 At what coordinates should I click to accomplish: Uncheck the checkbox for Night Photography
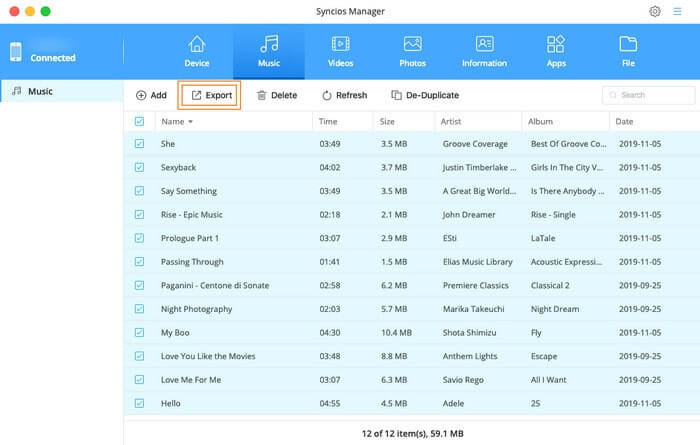[139, 309]
